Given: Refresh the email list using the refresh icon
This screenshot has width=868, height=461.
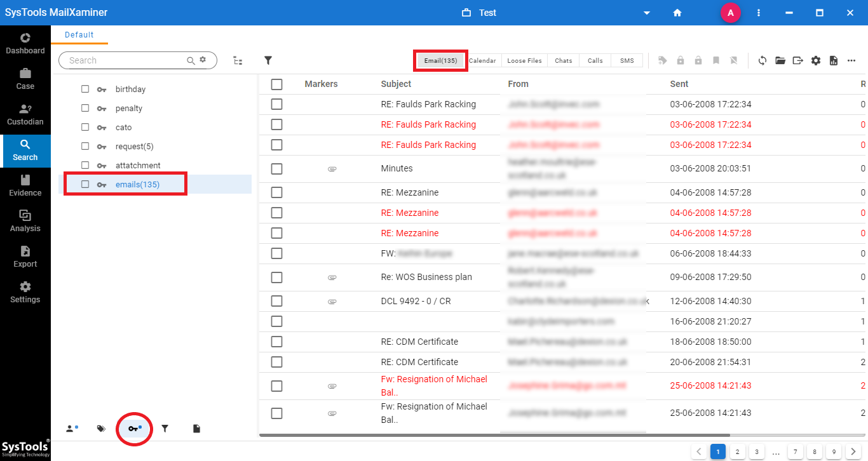Looking at the screenshot, I should click(762, 60).
